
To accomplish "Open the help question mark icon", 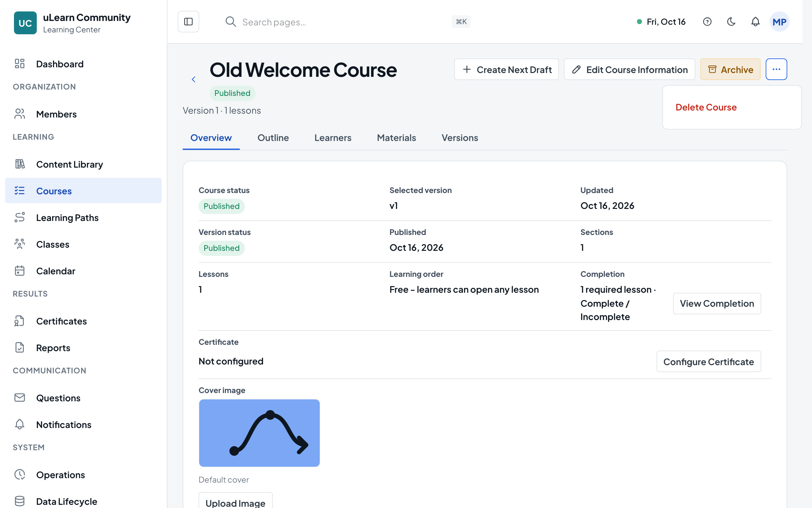I will 707,22.
